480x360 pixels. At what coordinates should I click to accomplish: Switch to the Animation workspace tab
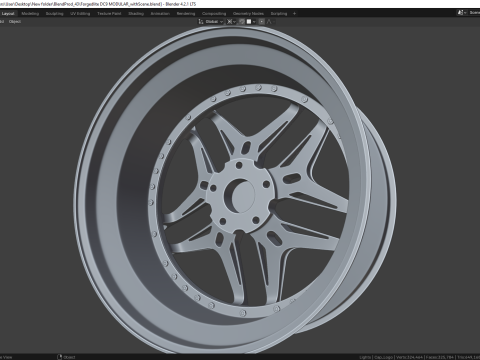click(x=160, y=14)
